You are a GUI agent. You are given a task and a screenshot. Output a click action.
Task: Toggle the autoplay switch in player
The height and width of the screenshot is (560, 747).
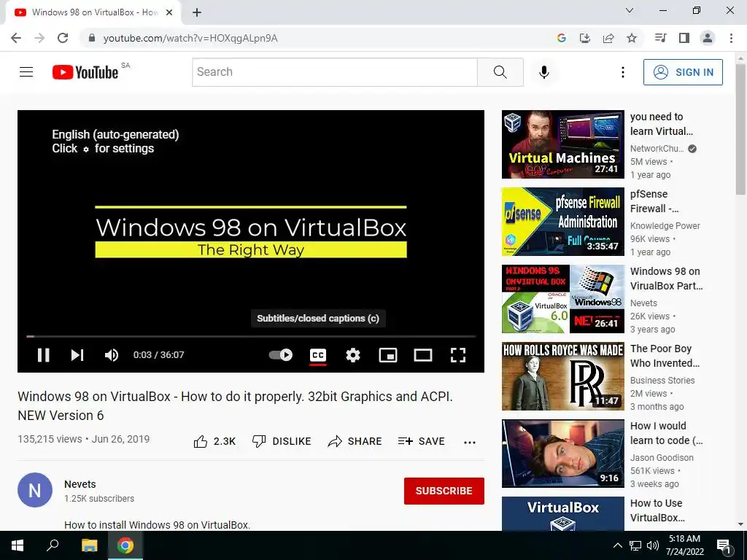click(281, 355)
